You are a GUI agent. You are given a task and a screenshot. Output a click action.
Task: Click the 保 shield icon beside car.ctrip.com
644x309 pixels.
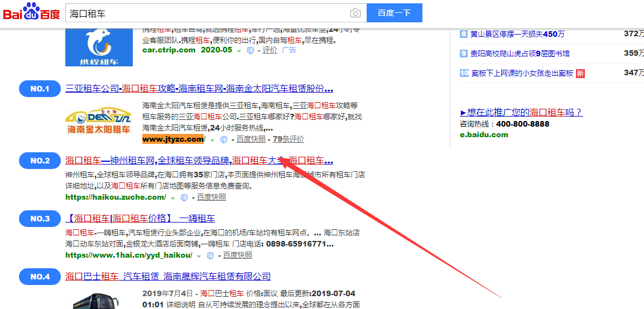251,50
